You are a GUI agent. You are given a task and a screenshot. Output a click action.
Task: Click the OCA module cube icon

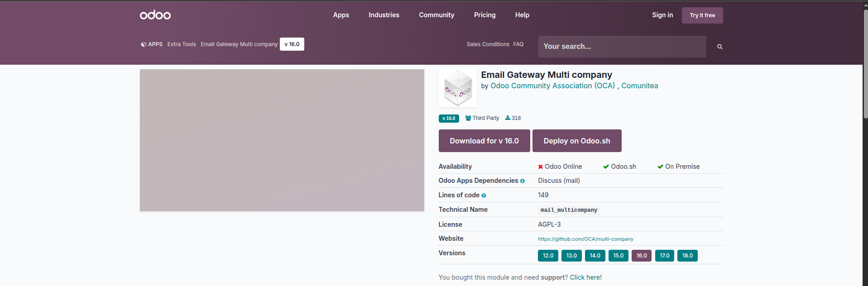(x=458, y=89)
